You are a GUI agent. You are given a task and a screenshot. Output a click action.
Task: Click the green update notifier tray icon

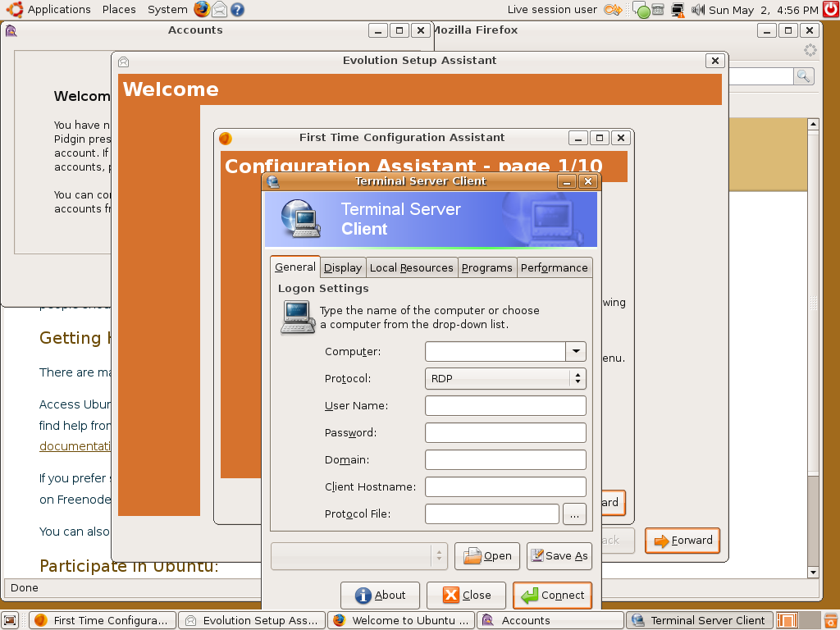click(641, 10)
